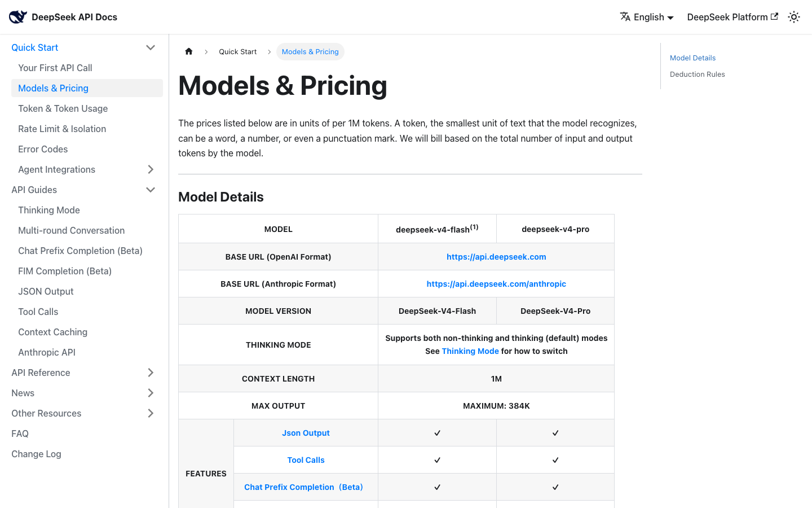Click Agent Integrations sidebar label
812x508 pixels.
coord(57,169)
